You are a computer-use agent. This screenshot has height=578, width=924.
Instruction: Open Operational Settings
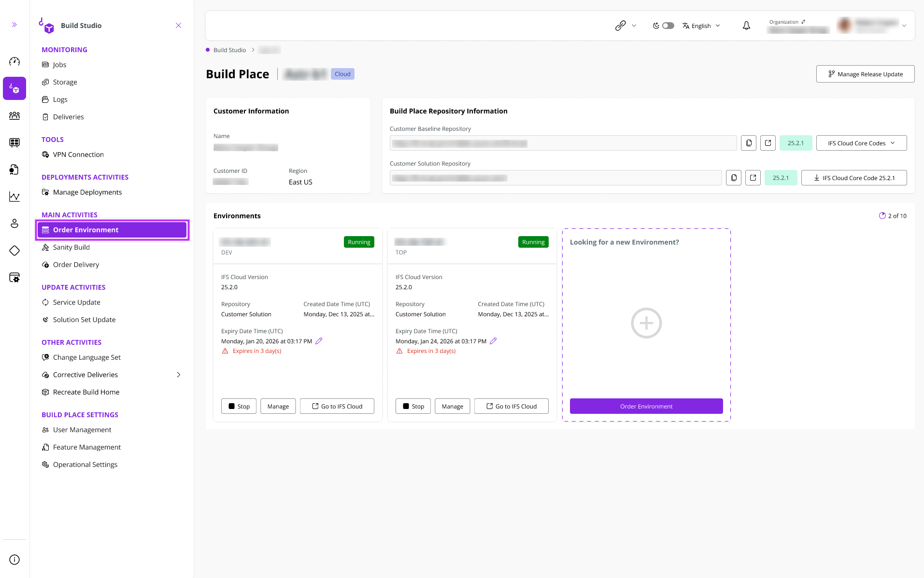[85, 465]
